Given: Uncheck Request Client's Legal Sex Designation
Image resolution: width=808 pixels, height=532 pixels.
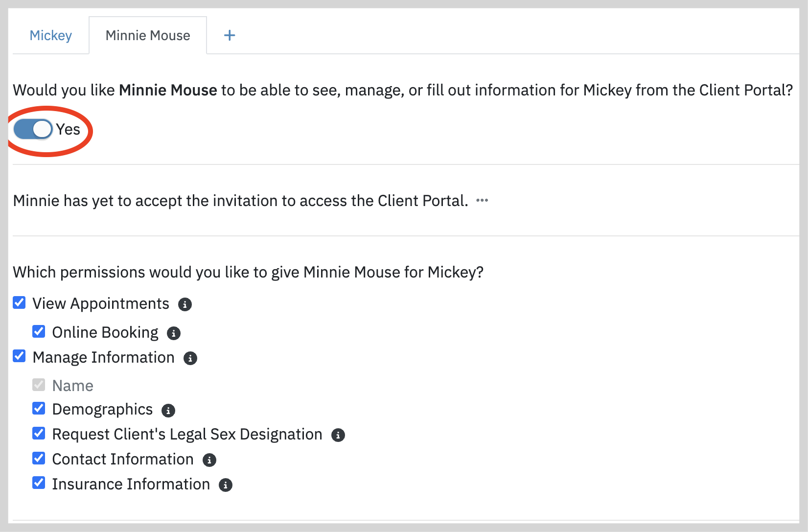Looking at the screenshot, I should click(x=39, y=433).
